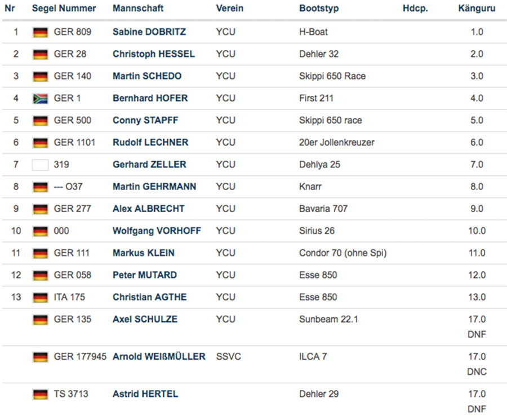Click the blank flag beside sail number 319
507x420 pixels.
(40, 165)
